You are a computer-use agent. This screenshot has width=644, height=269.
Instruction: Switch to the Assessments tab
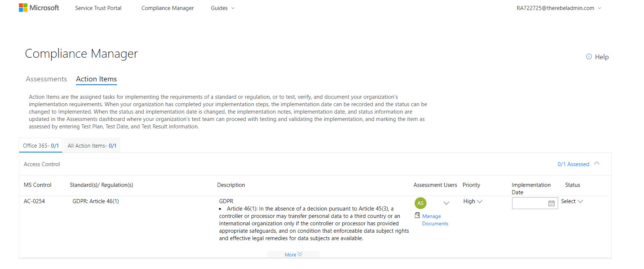[46, 79]
